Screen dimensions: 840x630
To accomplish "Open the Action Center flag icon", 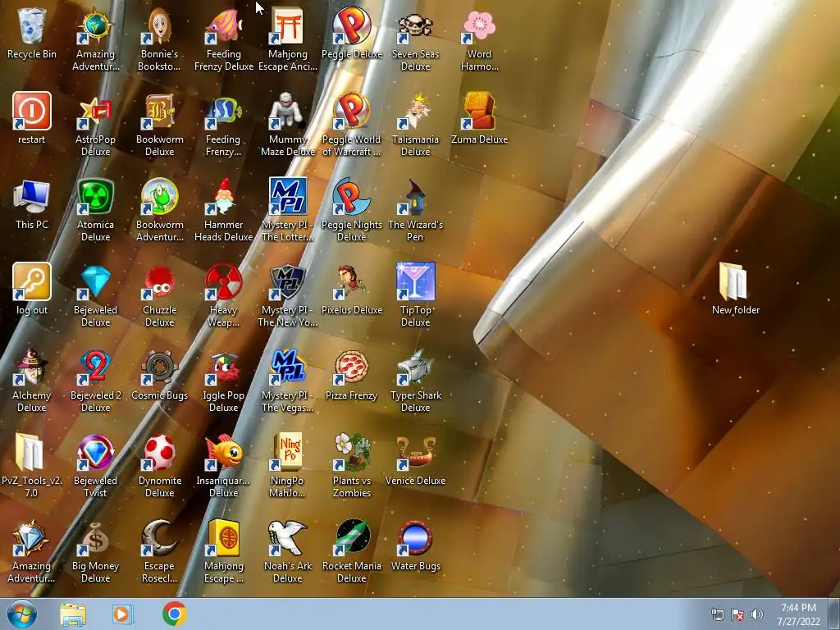I will [737, 614].
